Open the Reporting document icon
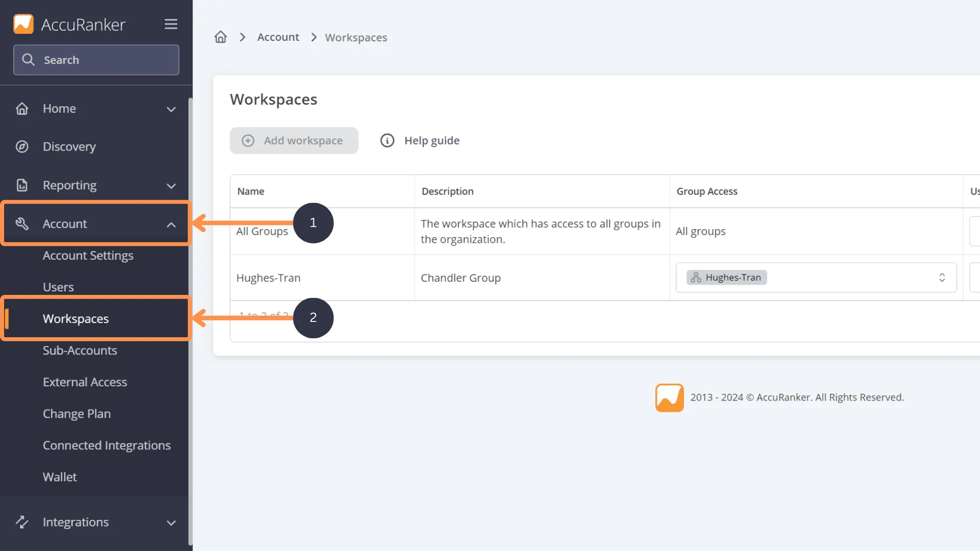 (x=22, y=185)
